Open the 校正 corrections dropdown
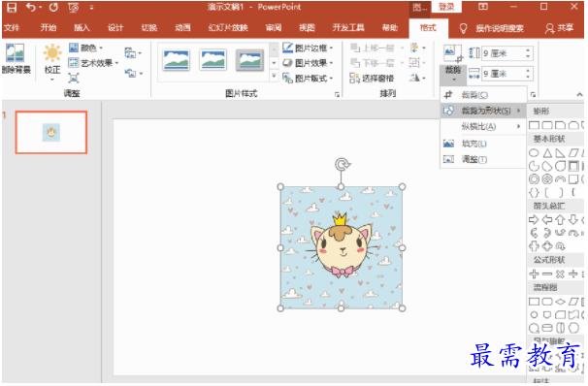Viewport: 588px width, 386px height. click(52, 62)
